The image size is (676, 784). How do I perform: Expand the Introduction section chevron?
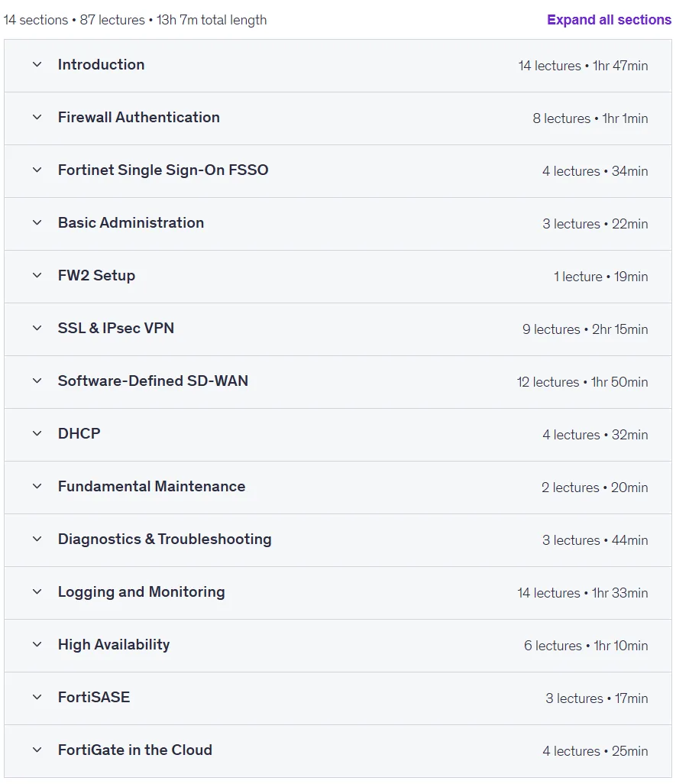(37, 64)
